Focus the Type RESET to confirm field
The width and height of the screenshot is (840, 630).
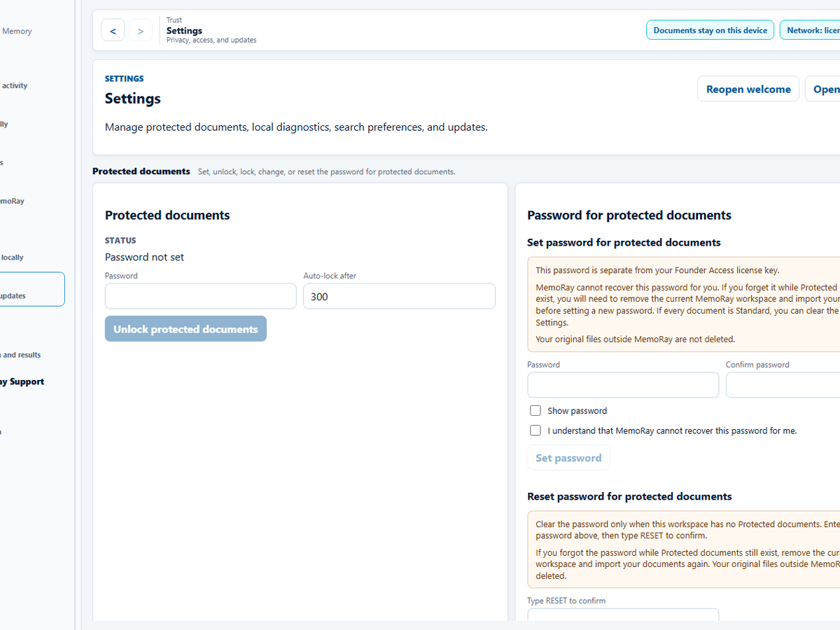click(x=623, y=615)
